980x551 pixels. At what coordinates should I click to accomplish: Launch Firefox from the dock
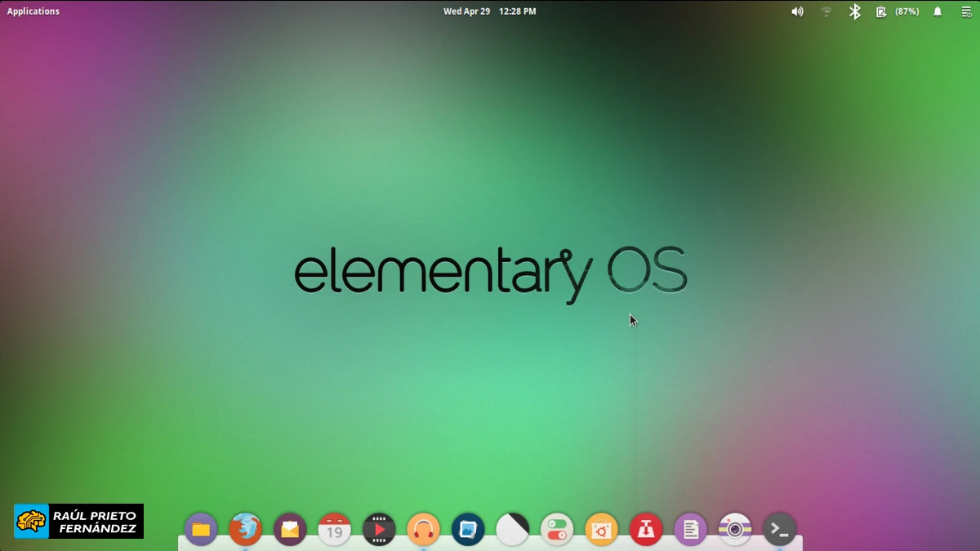click(245, 529)
